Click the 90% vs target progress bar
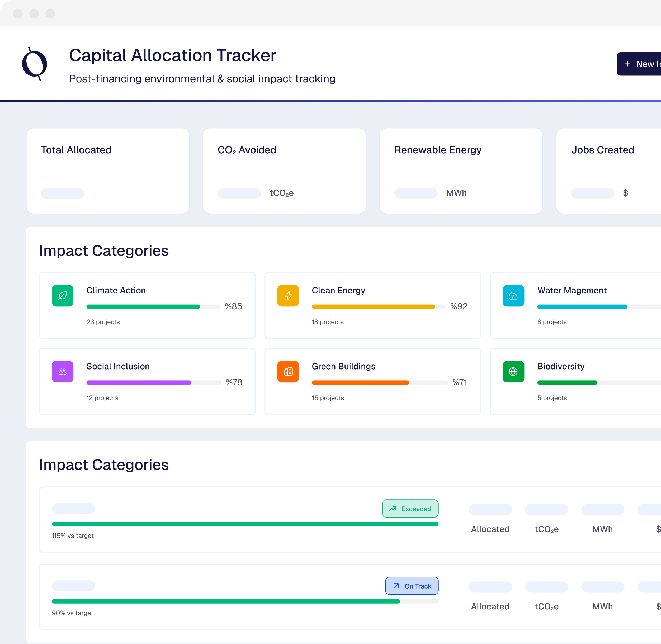Image resolution: width=661 pixels, height=644 pixels. (x=245, y=602)
